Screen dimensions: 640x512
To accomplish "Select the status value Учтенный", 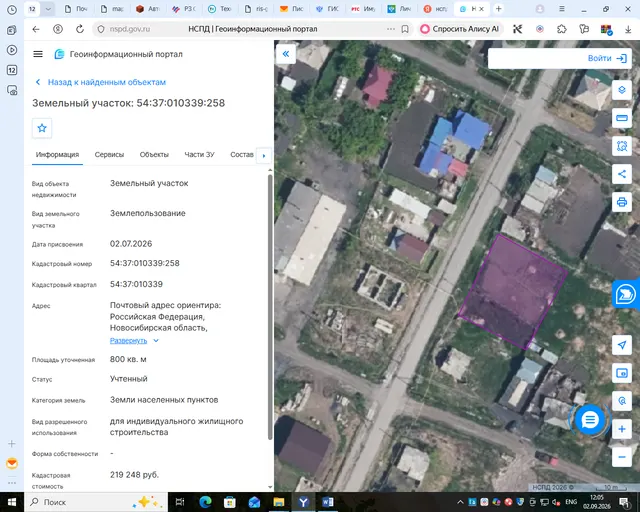I will 129,379.
